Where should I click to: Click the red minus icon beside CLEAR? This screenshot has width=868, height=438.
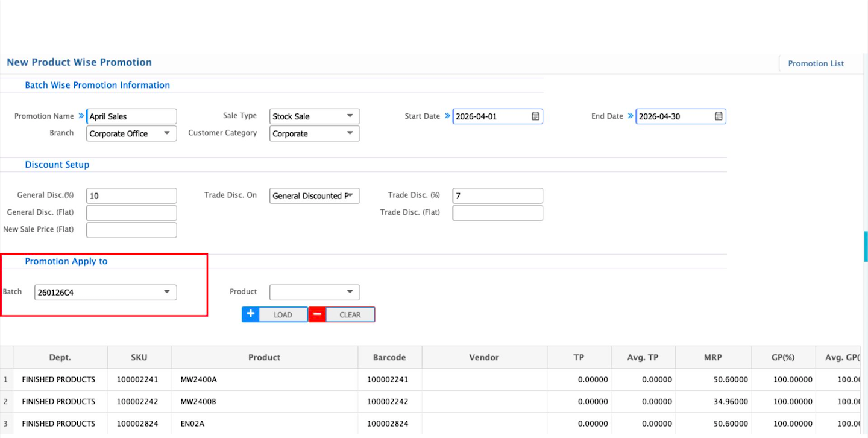tap(317, 314)
